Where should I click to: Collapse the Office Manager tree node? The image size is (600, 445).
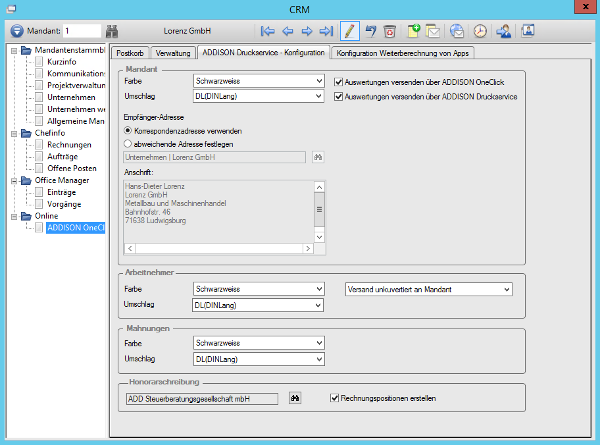14,181
